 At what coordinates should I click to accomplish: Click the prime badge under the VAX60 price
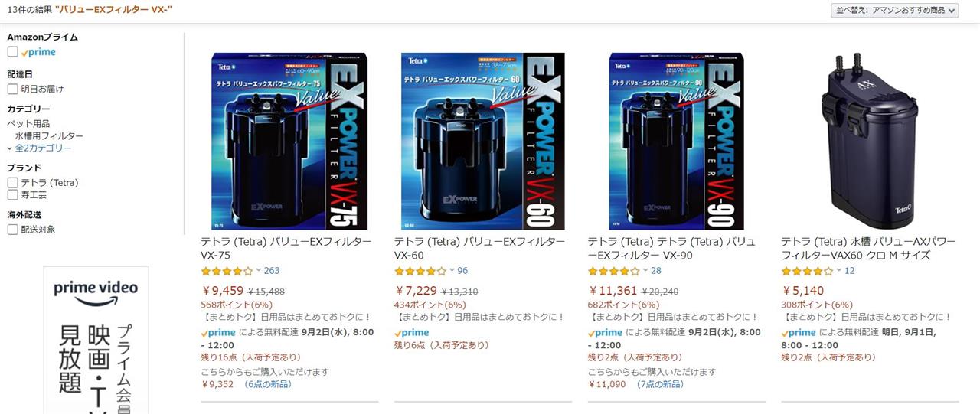(x=799, y=333)
